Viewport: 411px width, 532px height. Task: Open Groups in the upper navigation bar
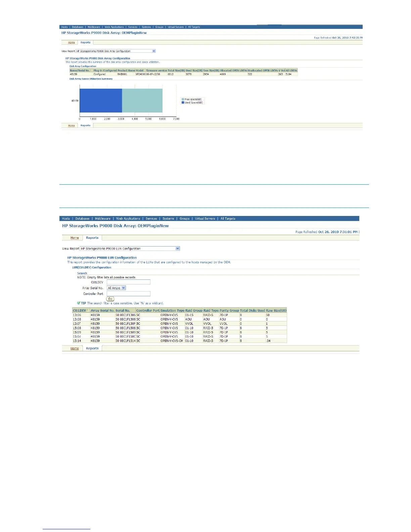(159, 27)
